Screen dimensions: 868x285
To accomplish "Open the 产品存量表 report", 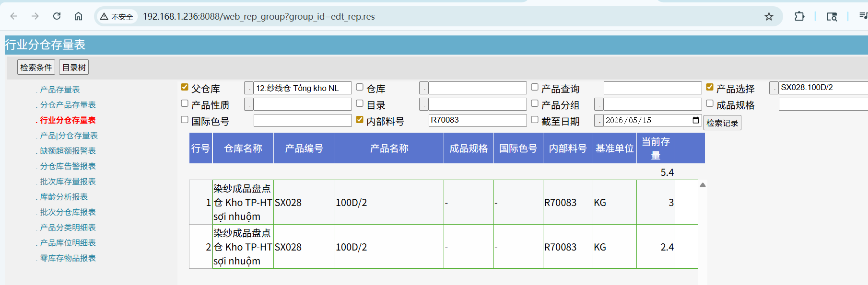I will (x=59, y=90).
